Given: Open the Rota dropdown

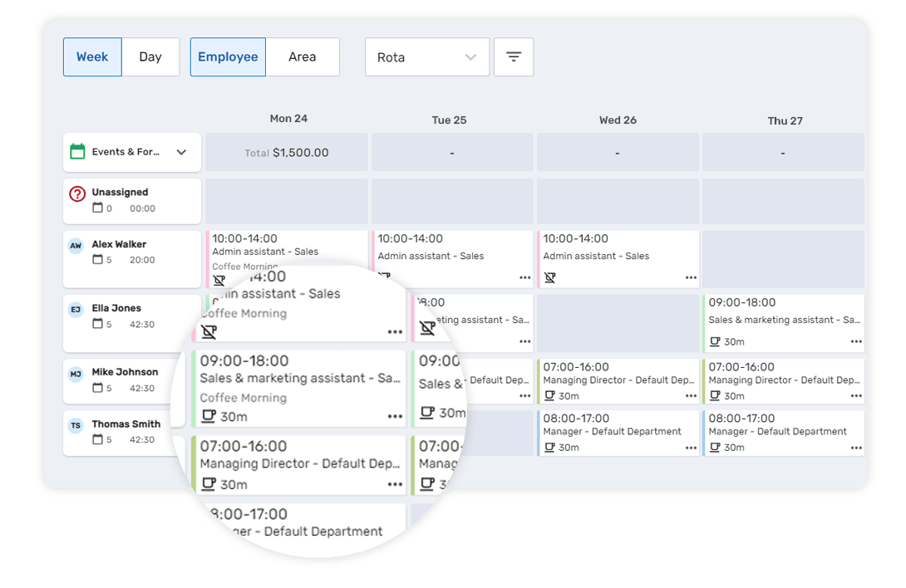Looking at the screenshot, I should tap(426, 56).
